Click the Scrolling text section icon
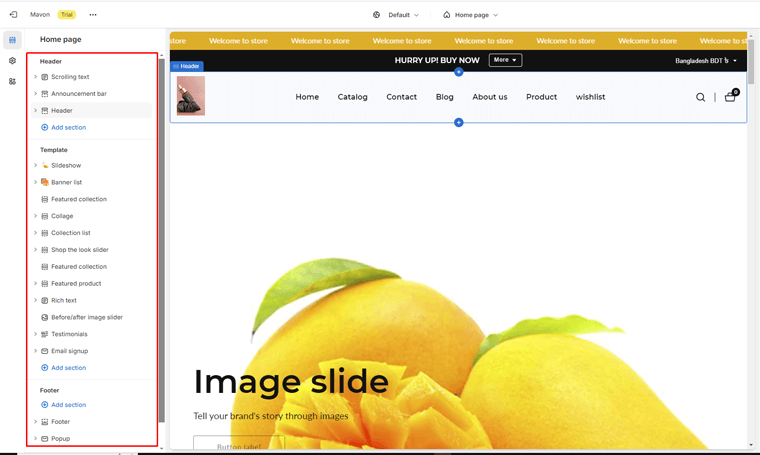The width and height of the screenshot is (760, 455). (x=45, y=77)
